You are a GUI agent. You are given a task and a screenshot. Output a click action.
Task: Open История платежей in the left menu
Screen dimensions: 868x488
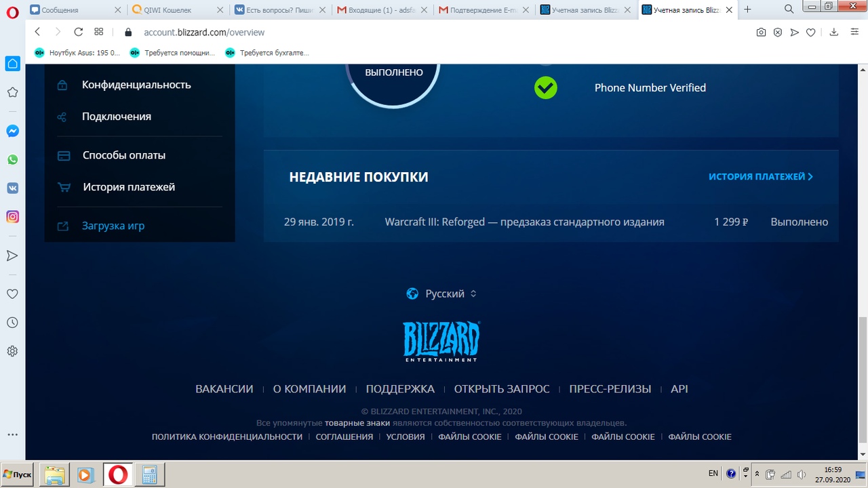[129, 187]
